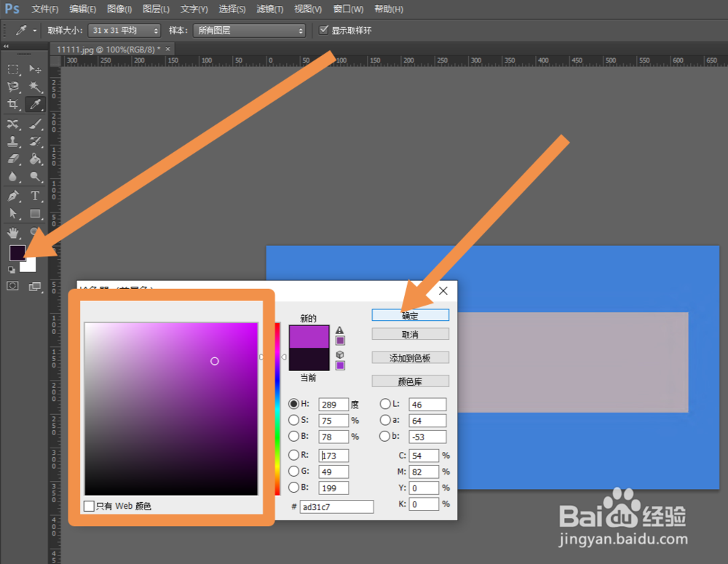This screenshot has width=728, height=564.
Task: Open the eyedropper tool preset picker arrow
Action: [x=35, y=31]
